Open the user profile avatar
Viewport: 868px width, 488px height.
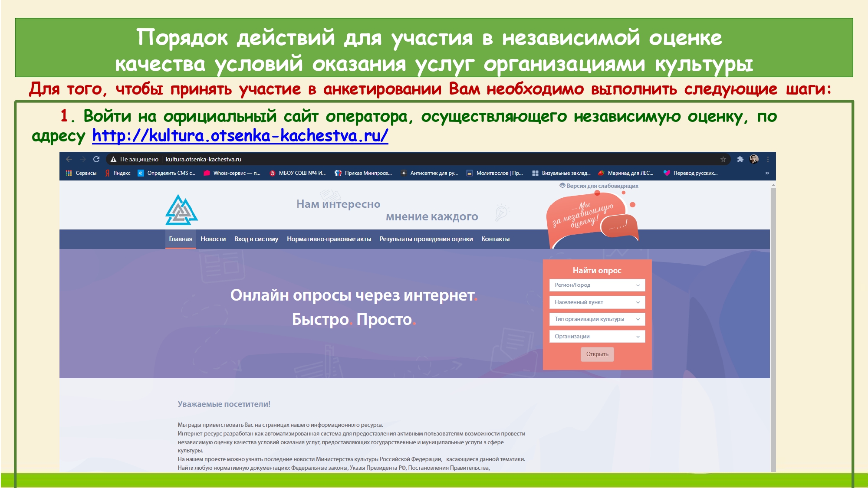click(754, 159)
